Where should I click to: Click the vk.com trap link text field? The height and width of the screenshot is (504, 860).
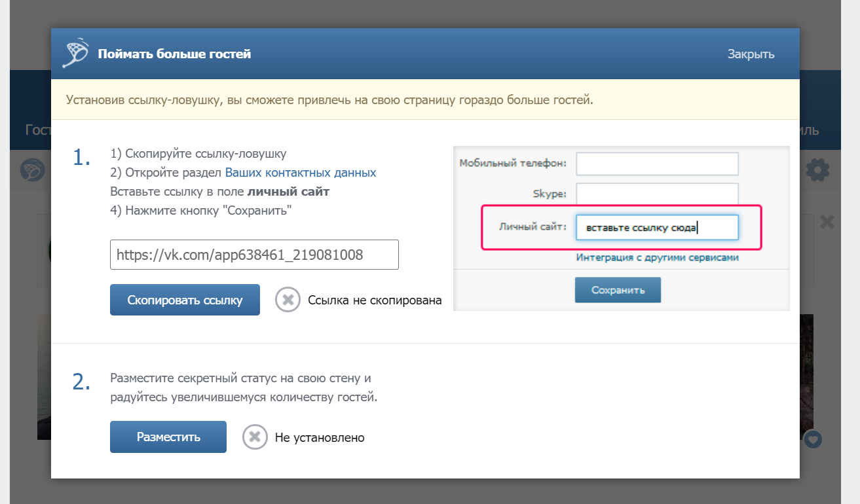pyautogui.click(x=254, y=255)
